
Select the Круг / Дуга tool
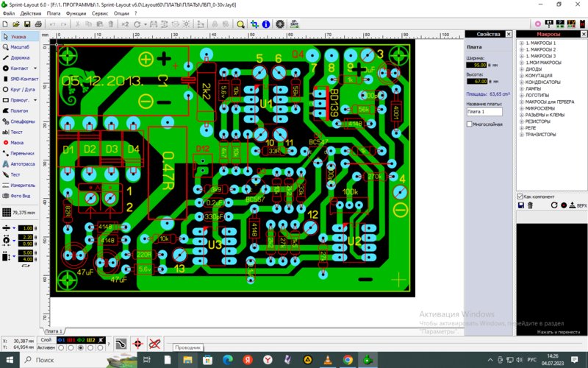[20, 89]
